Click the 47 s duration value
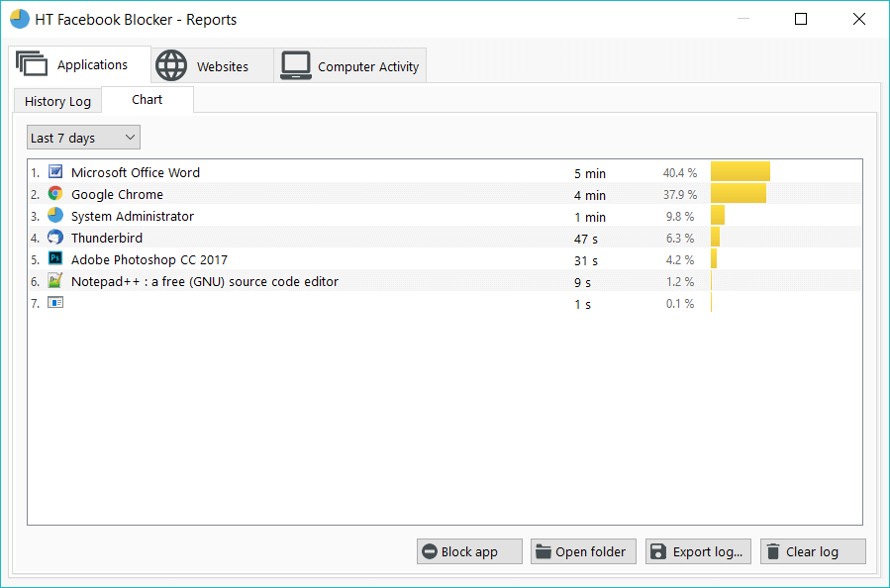Image resolution: width=890 pixels, height=588 pixels. click(586, 239)
